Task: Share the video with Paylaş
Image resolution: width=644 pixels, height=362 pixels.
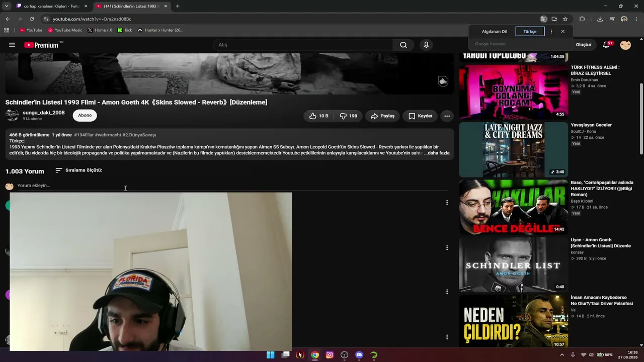Action: [382, 116]
